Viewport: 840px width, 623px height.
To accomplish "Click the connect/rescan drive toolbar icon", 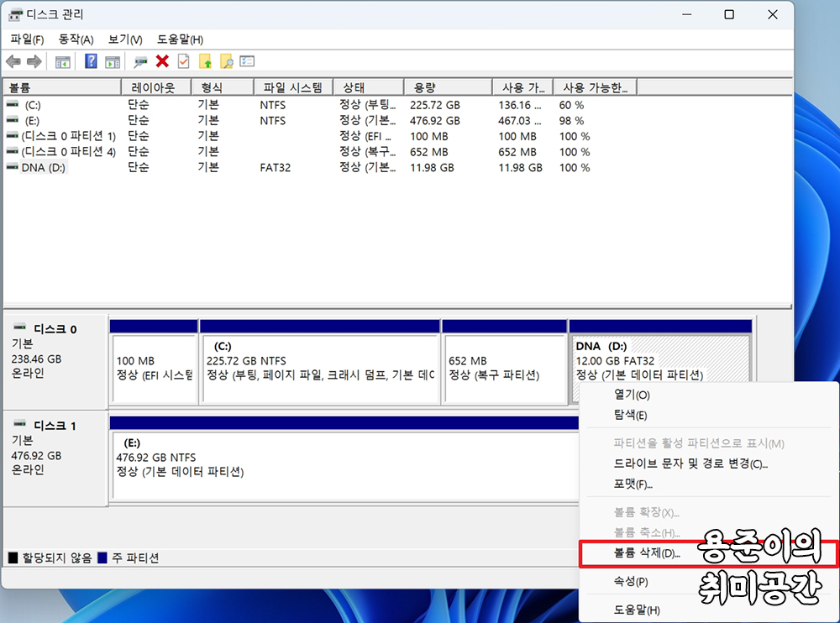I will pos(140,61).
